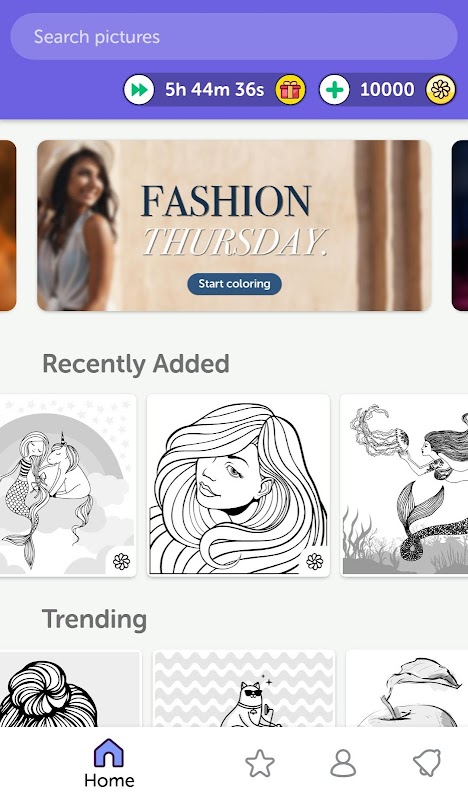Open the apple with leaf picture
Image resolution: width=468 pixels, height=800 pixels.
coord(407,689)
